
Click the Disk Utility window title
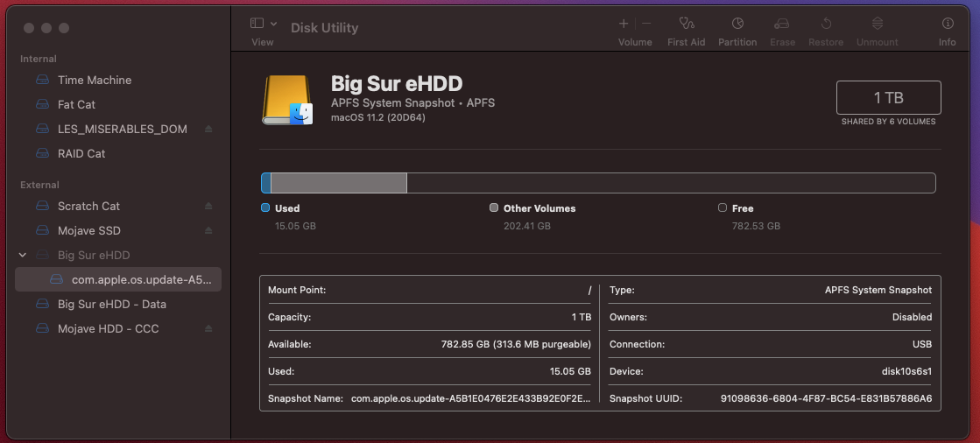tap(324, 28)
